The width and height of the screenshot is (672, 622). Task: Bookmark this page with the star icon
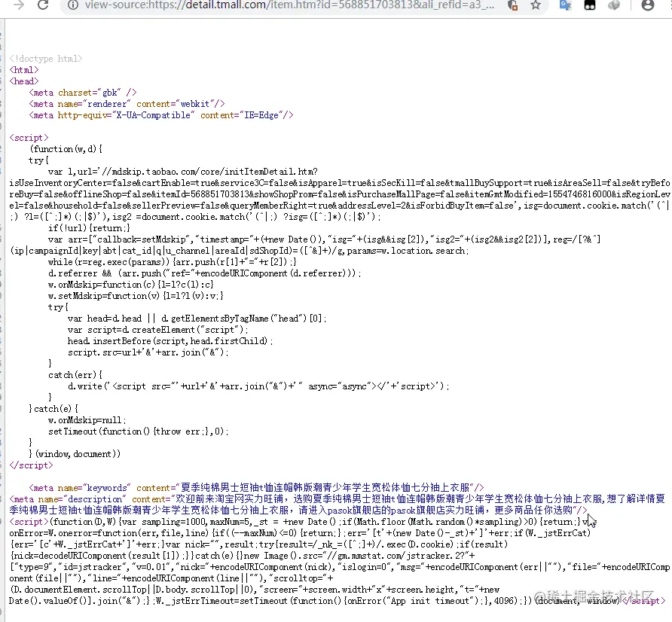point(536,5)
